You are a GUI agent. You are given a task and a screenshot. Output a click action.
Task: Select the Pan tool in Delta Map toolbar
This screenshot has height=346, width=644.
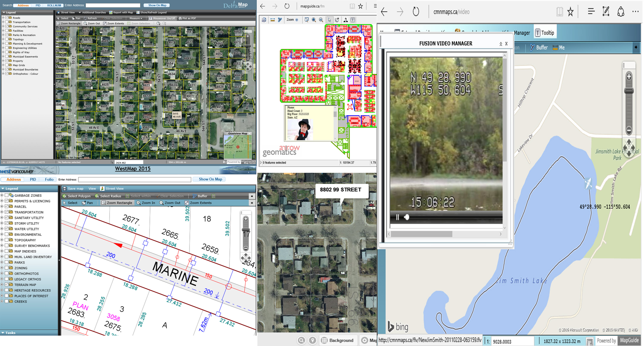(76, 18)
